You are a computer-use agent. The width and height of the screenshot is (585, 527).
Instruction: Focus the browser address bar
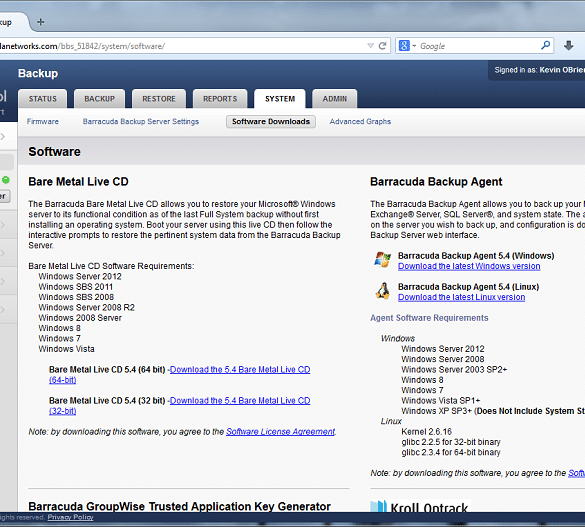point(183,46)
